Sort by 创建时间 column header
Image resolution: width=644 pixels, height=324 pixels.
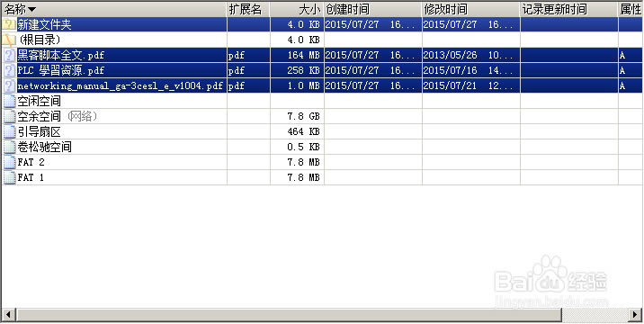(373, 9)
